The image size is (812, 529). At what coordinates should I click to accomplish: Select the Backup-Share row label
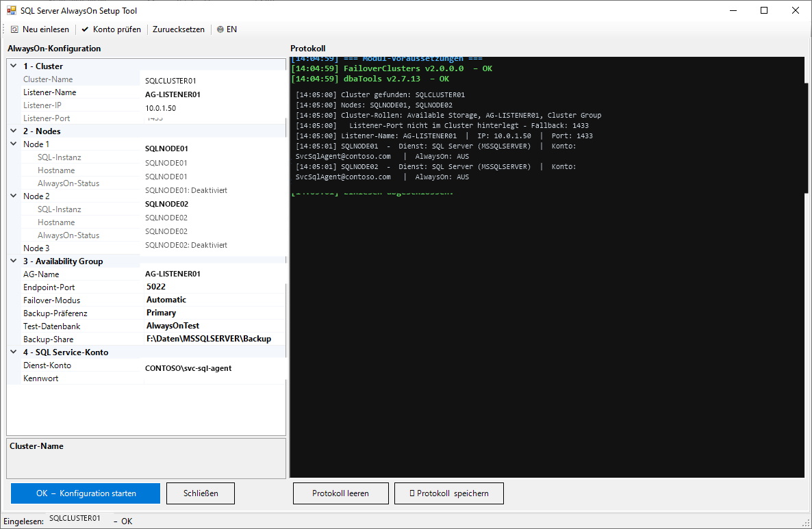click(48, 339)
